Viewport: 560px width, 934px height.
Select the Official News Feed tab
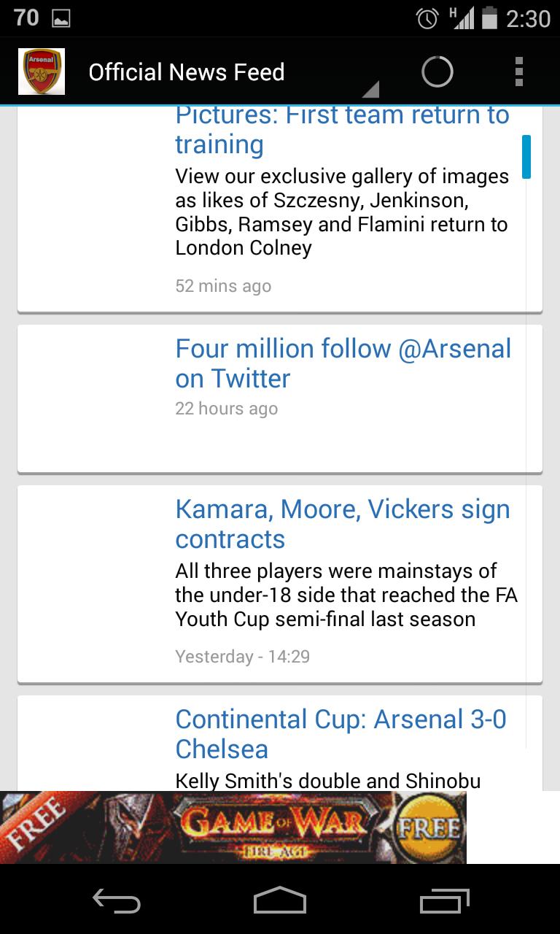pos(186,72)
